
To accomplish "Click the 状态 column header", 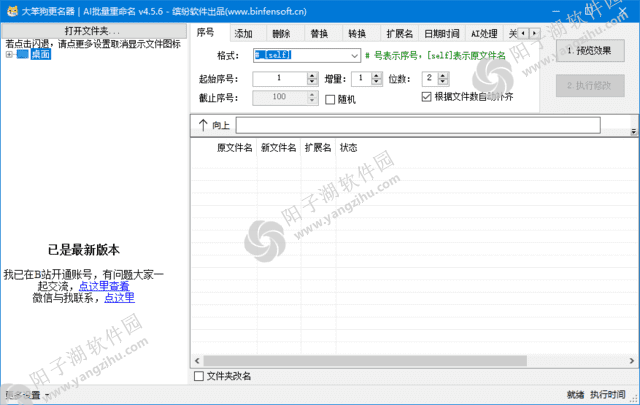I will click(x=349, y=147).
